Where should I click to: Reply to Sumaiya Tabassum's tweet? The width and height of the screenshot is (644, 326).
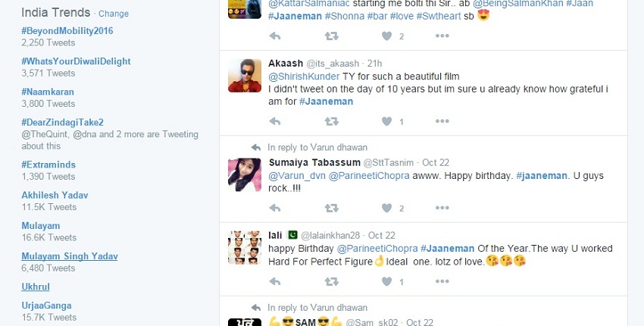(x=275, y=208)
